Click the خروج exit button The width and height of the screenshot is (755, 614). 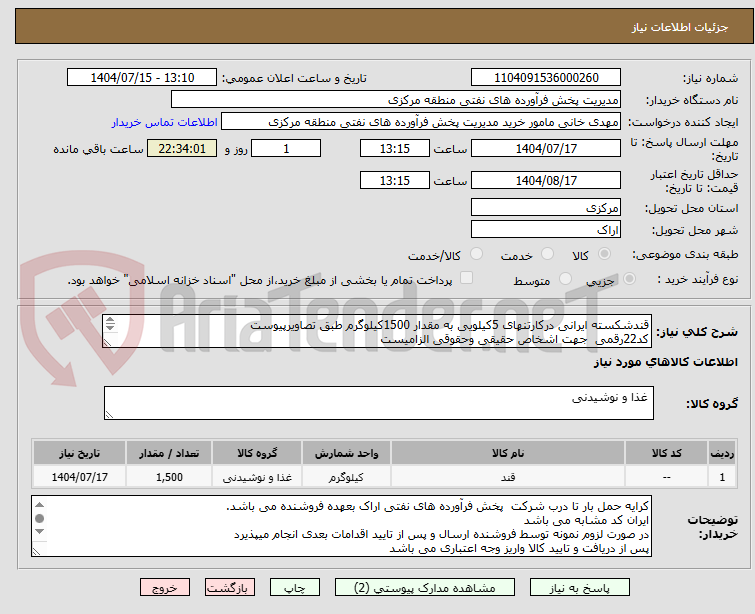pos(165,588)
